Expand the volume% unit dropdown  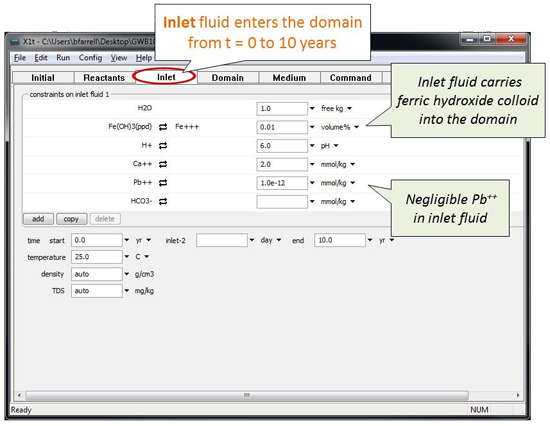click(x=356, y=127)
